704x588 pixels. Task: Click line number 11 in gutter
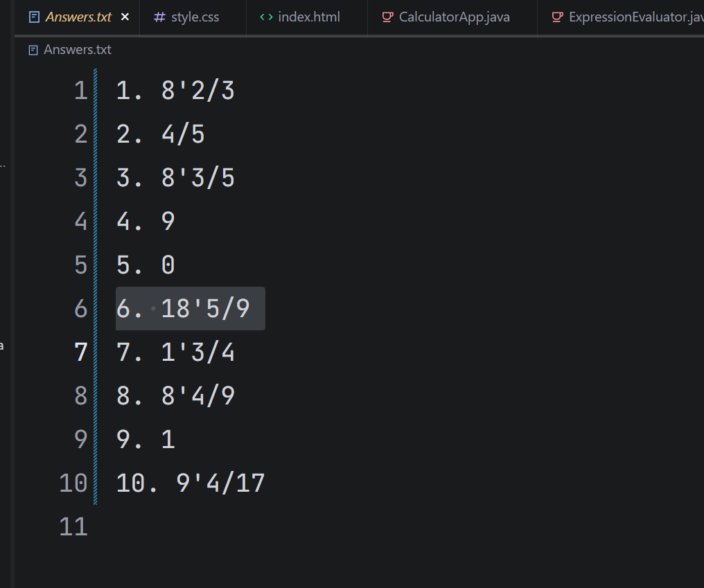pos(73,526)
